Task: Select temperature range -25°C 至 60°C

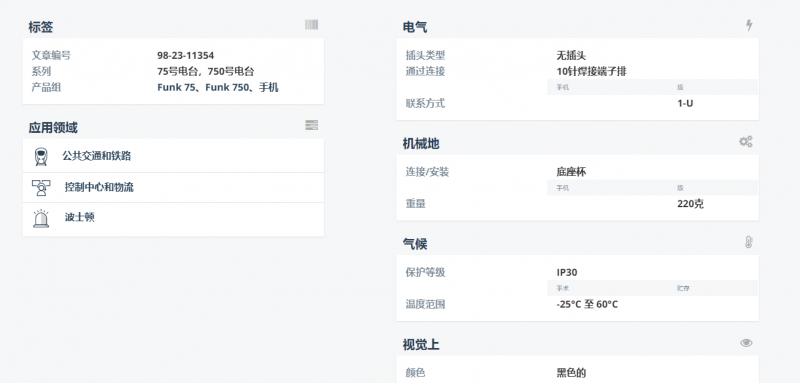Action: 587,304
